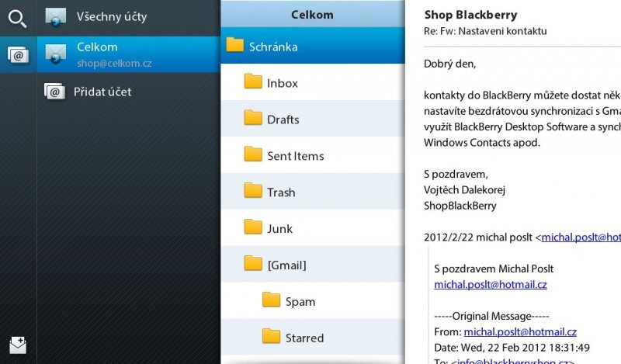Open the Starred subfolder
Viewport: 621px width, 364px height.
(x=313, y=337)
